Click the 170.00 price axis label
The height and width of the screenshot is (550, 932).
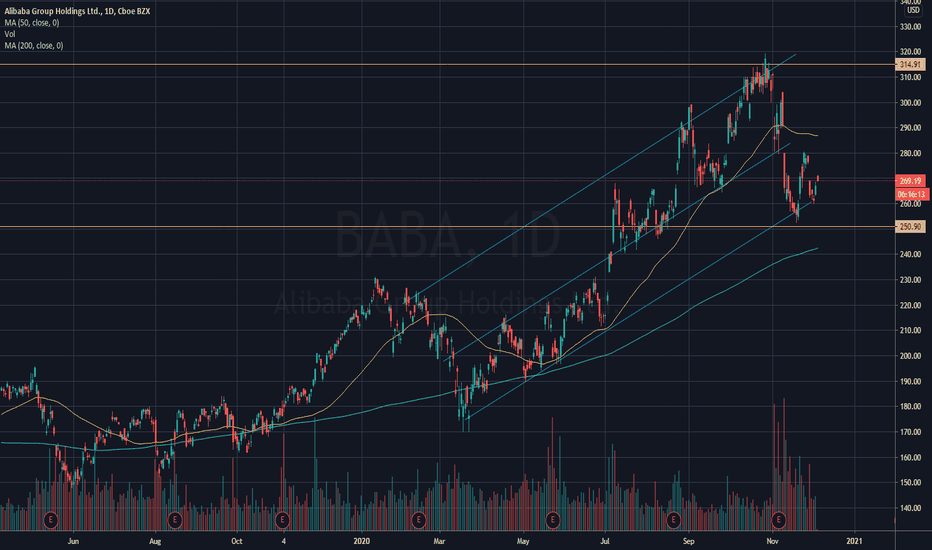click(911, 432)
